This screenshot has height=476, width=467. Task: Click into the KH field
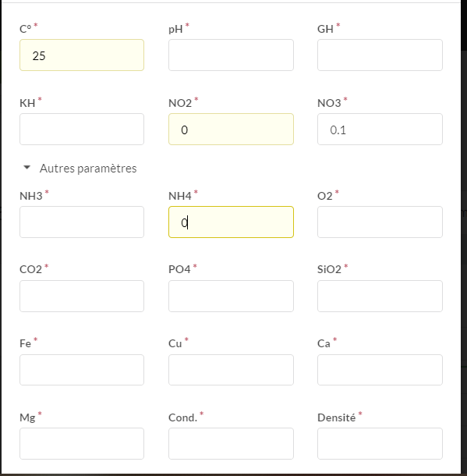point(82,129)
